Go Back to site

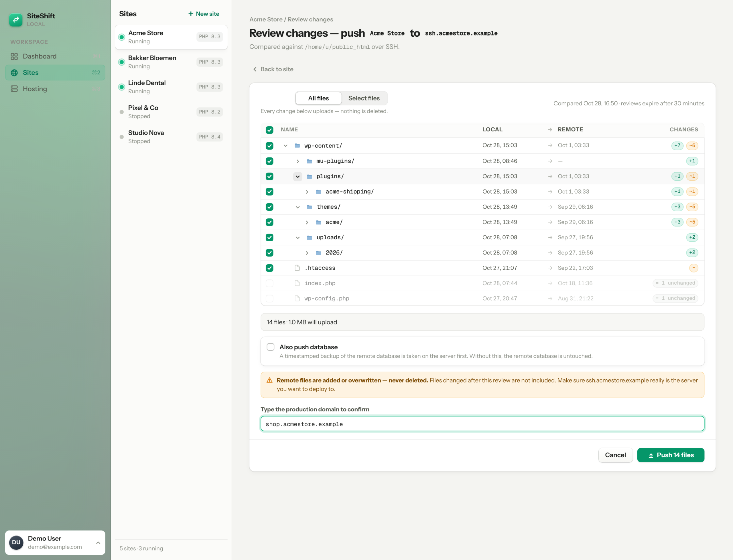(x=273, y=69)
